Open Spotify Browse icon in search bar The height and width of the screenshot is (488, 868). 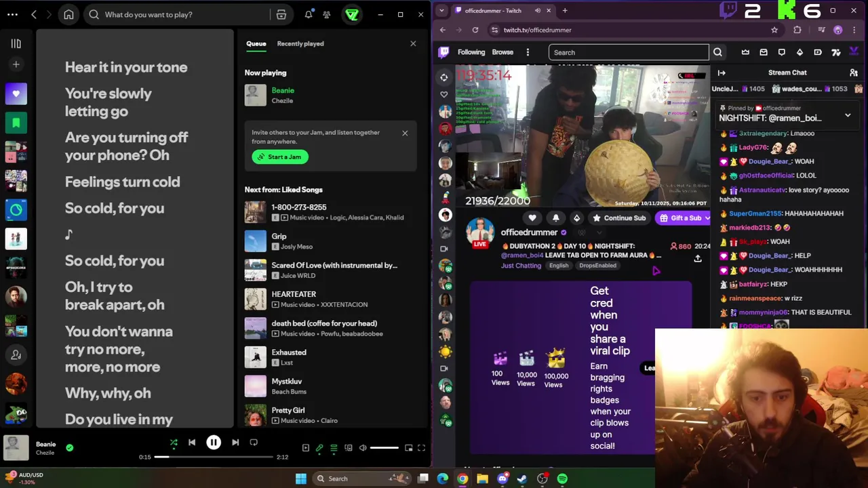[x=281, y=14]
